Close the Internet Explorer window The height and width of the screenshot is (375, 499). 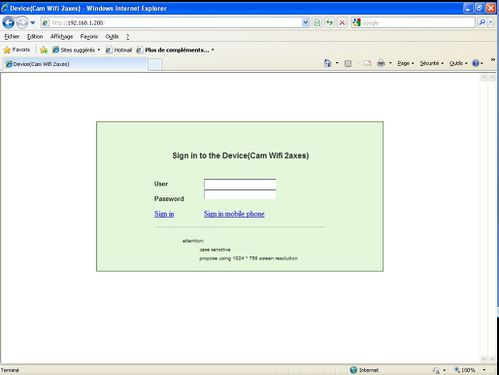491,8
